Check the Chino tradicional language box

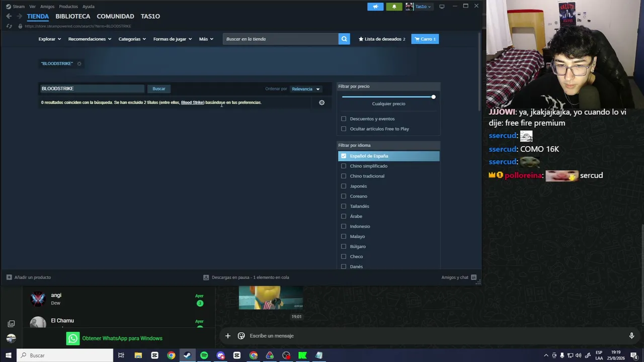click(x=344, y=176)
